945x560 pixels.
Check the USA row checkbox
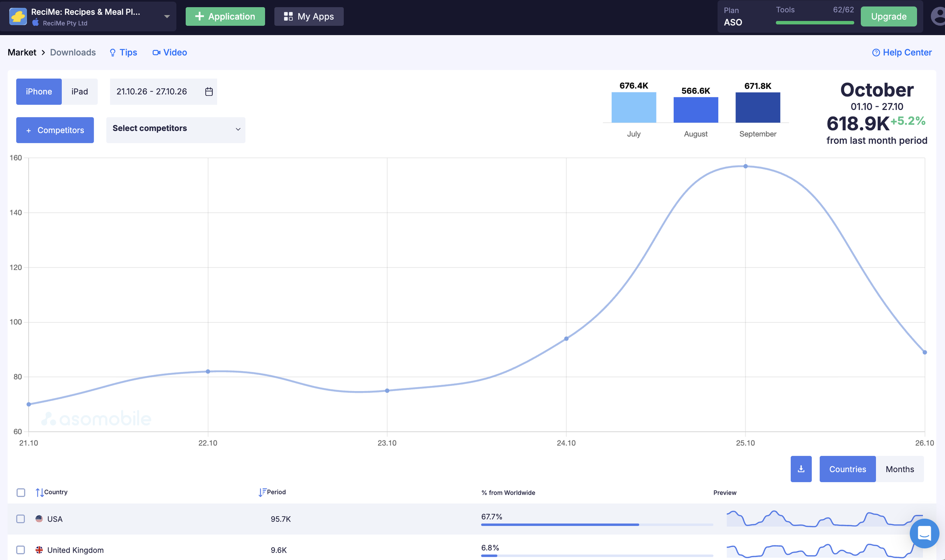tap(21, 519)
